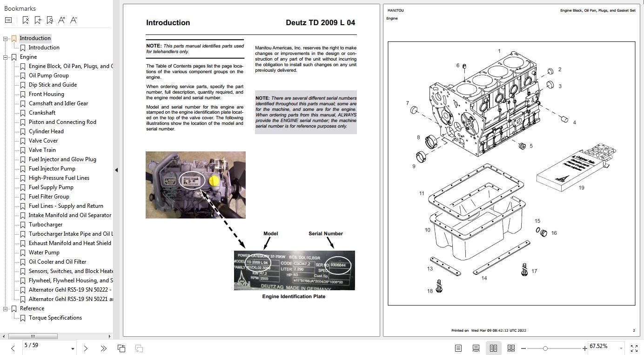Image resolution: width=644 pixels, height=355 pixels.
Task: Open the Oil Pump Group bookmark
Action: [x=48, y=75]
